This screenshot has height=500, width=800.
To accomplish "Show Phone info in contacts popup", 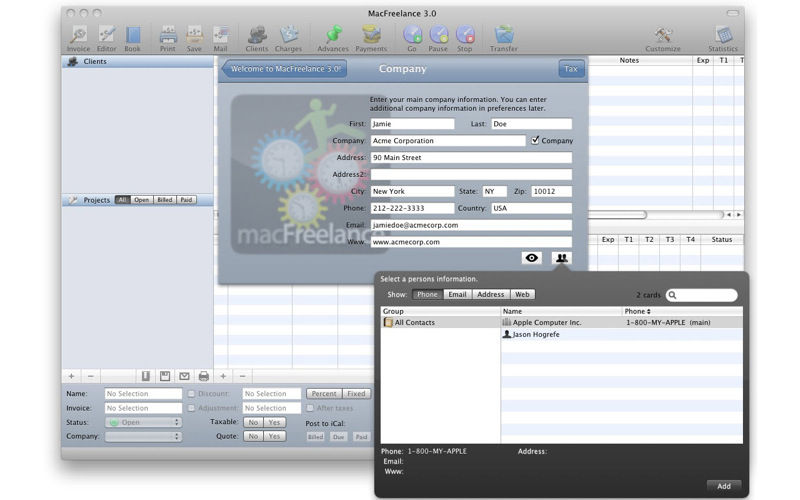I will pos(427,294).
